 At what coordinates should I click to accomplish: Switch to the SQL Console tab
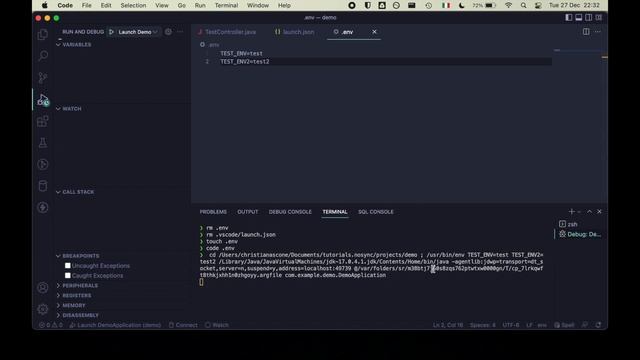[x=376, y=212]
